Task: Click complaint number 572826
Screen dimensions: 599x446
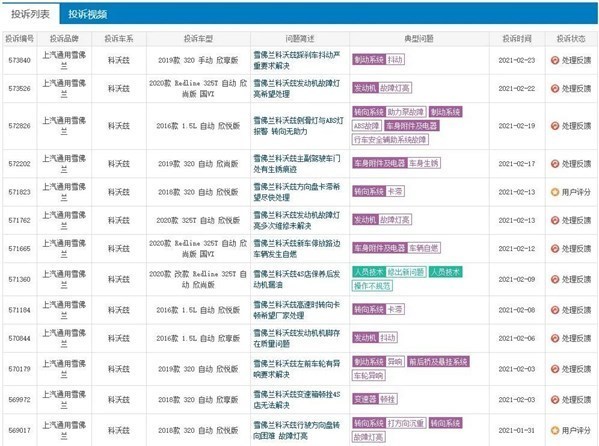Action: point(19,126)
